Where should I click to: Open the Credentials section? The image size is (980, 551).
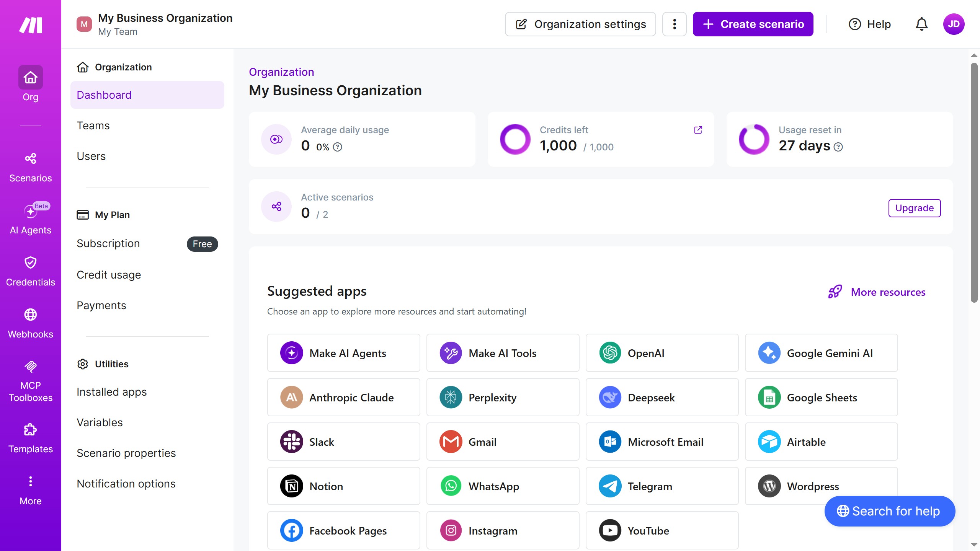tap(31, 272)
